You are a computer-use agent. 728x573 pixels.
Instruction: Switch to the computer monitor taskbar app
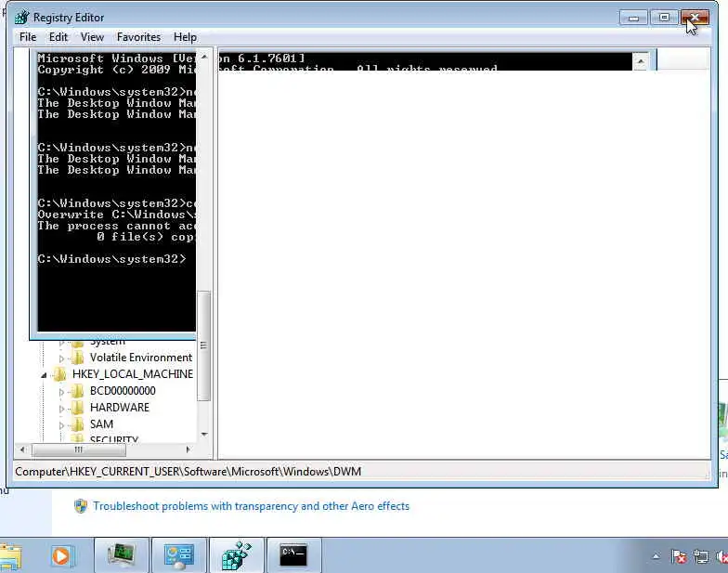pyautogui.click(x=122, y=555)
